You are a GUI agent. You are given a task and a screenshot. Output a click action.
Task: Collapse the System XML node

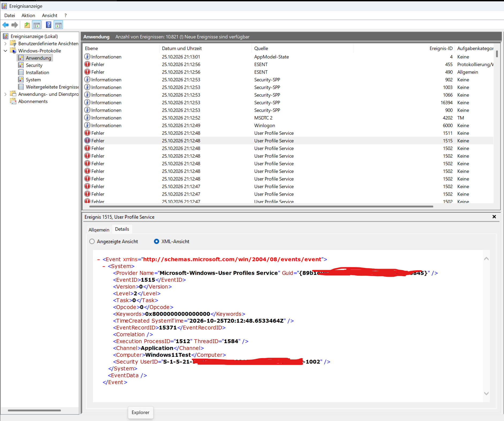click(x=104, y=266)
